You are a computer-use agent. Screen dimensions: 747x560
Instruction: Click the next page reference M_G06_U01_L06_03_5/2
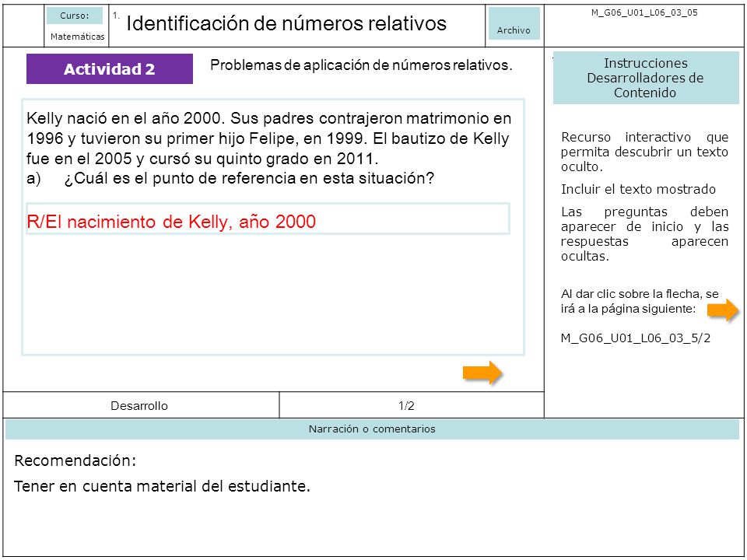point(636,338)
